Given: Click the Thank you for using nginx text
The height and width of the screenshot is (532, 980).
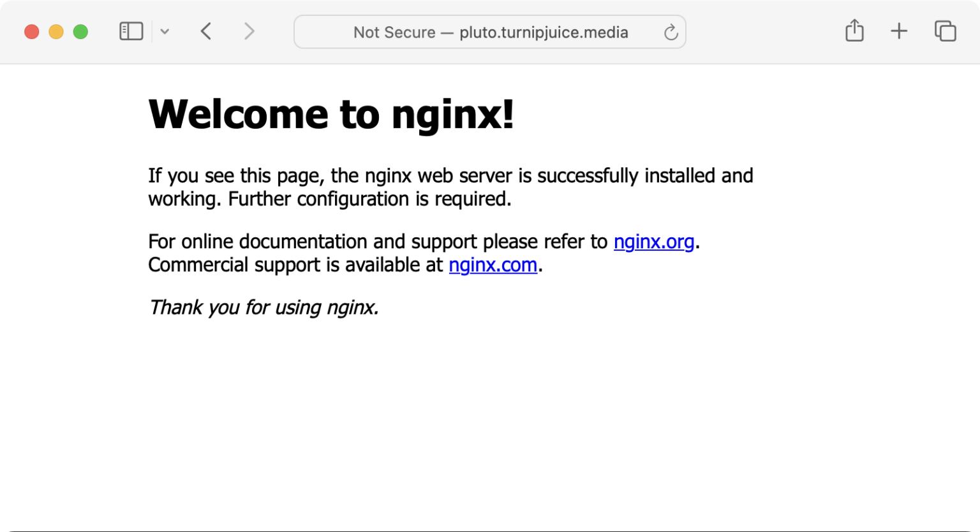Looking at the screenshot, I should click(x=263, y=307).
